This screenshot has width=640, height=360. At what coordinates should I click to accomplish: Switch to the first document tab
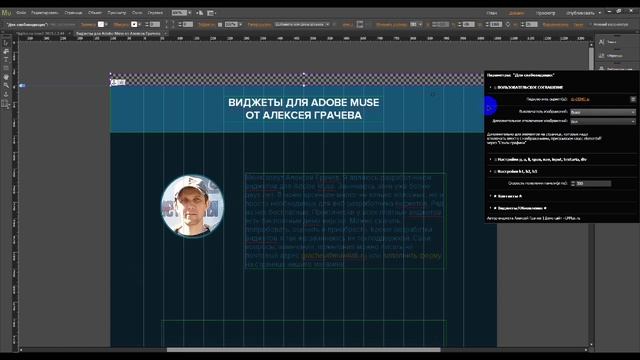[x=41, y=33]
